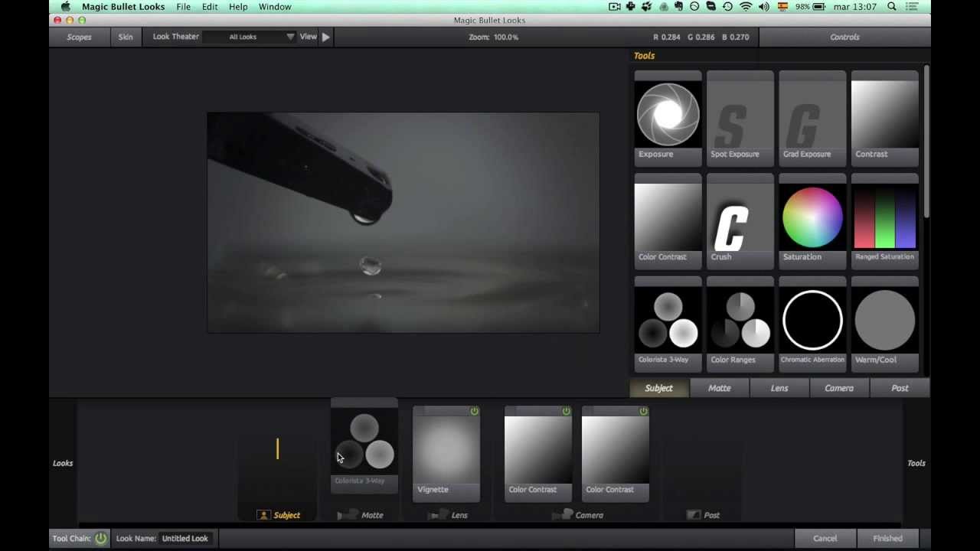980x551 pixels.
Task: Open the All Looks dropdown
Action: (250, 37)
